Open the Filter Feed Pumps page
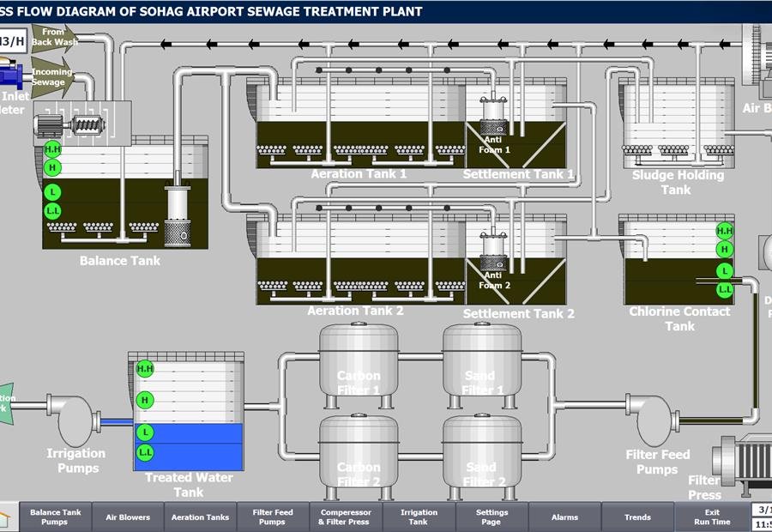The width and height of the screenshot is (772, 532). coord(273,517)
